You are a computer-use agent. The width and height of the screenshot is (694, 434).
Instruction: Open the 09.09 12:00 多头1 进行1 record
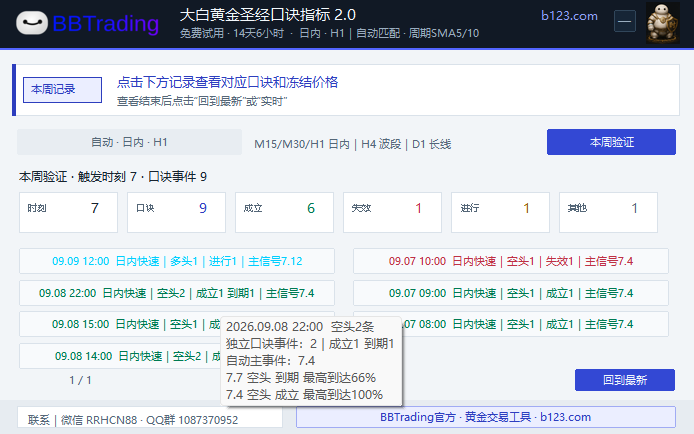177,261
